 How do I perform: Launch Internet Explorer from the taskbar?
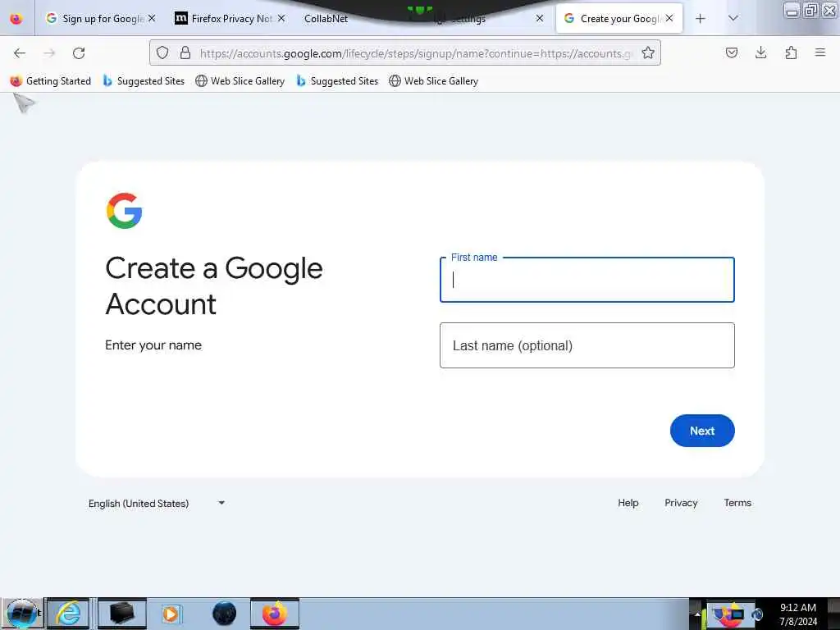click(69, 614)
